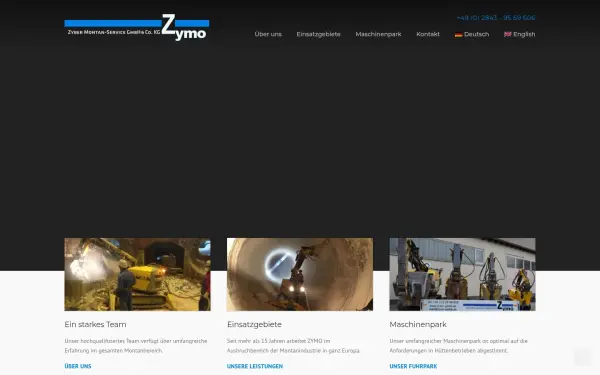Open the Maschinenpark menu item
This screenshot has width=600, height=375.
coord(378,34)
